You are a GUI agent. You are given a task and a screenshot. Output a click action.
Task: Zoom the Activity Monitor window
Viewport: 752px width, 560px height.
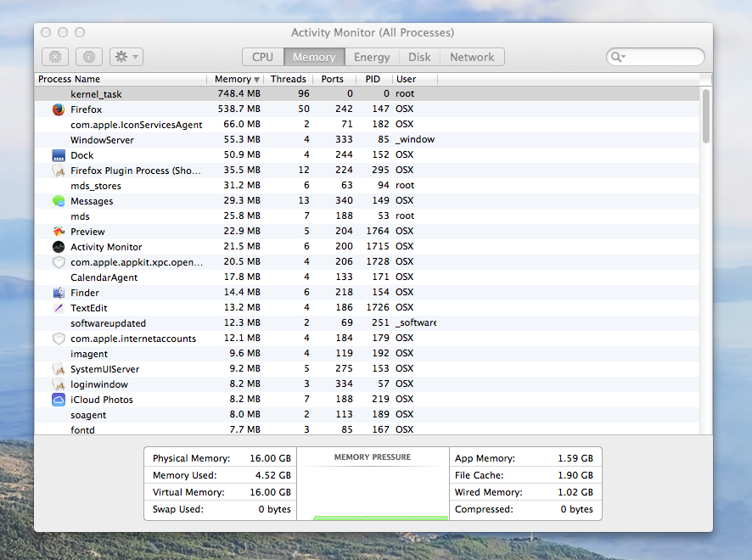(80, 32)
